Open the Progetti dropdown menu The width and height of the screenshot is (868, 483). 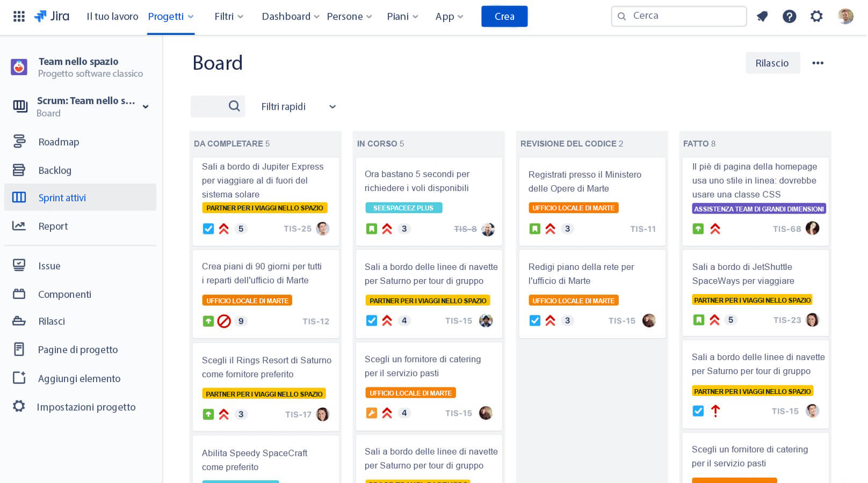click(x=171, y=17)
